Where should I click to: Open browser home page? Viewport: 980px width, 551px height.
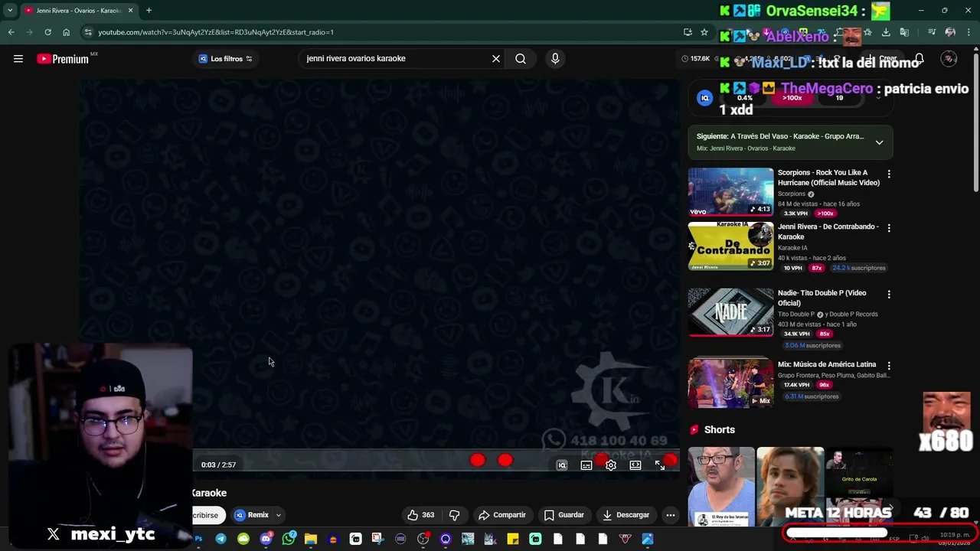click(x=66, y=32)
